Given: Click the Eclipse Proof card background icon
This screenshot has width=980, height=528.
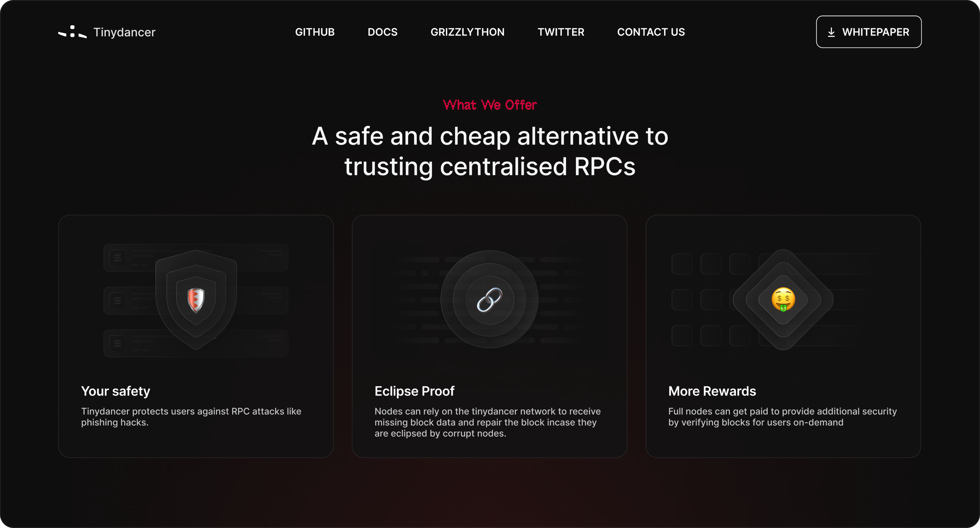Looking at the screenshot, I should [489, 298].
